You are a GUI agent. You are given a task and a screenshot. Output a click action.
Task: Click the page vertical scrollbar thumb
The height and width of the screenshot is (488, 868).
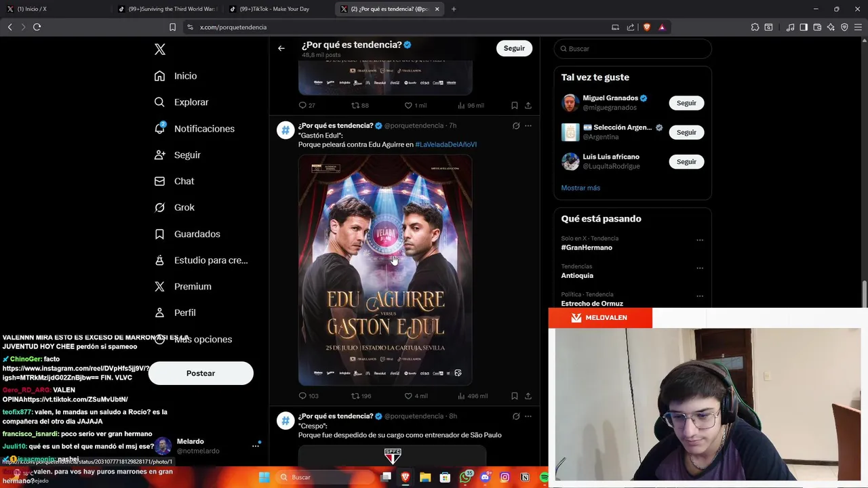pyautogui.click(x=864, y=293)
